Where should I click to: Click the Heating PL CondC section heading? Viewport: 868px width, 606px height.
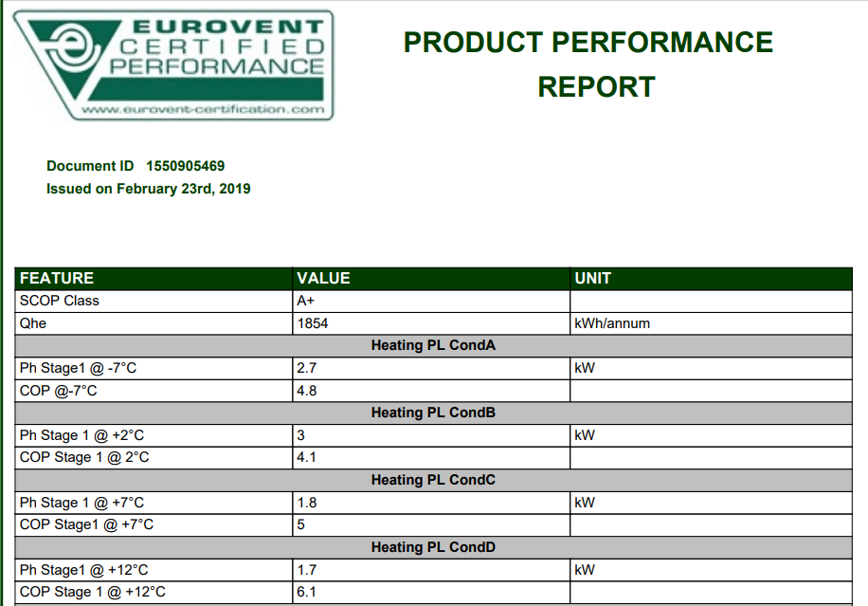[433, 480]
